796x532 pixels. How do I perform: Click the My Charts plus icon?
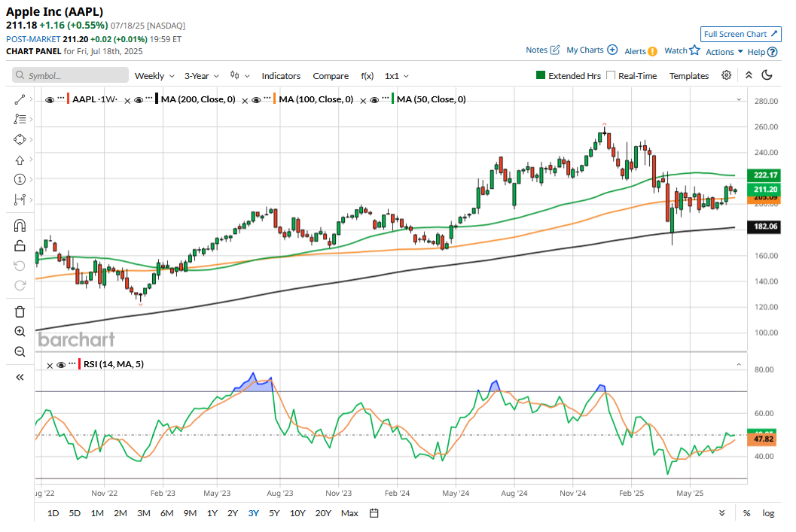pos(612,50)
